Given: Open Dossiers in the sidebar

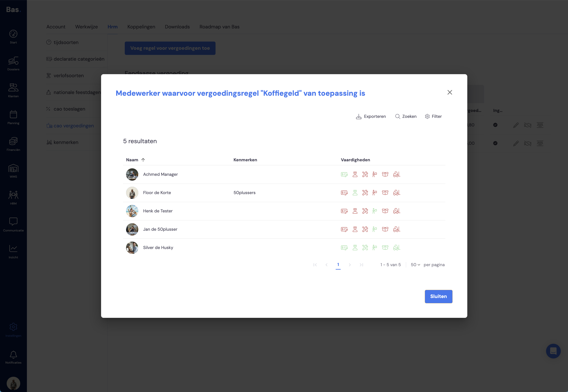Looking at the screenshot, I should pyautogui.click(x=13, y=64).
